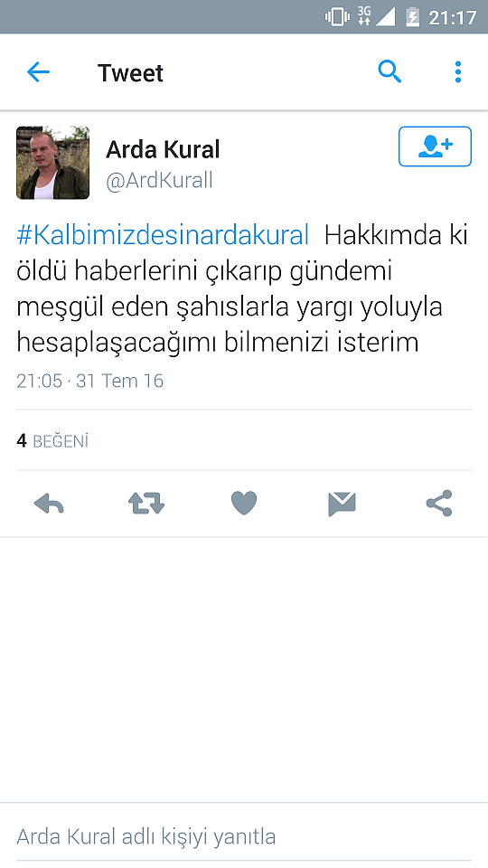Tap Arda Kural's profile photo
This screenshot has height=868, width=488.
click(x=52, y=163)
